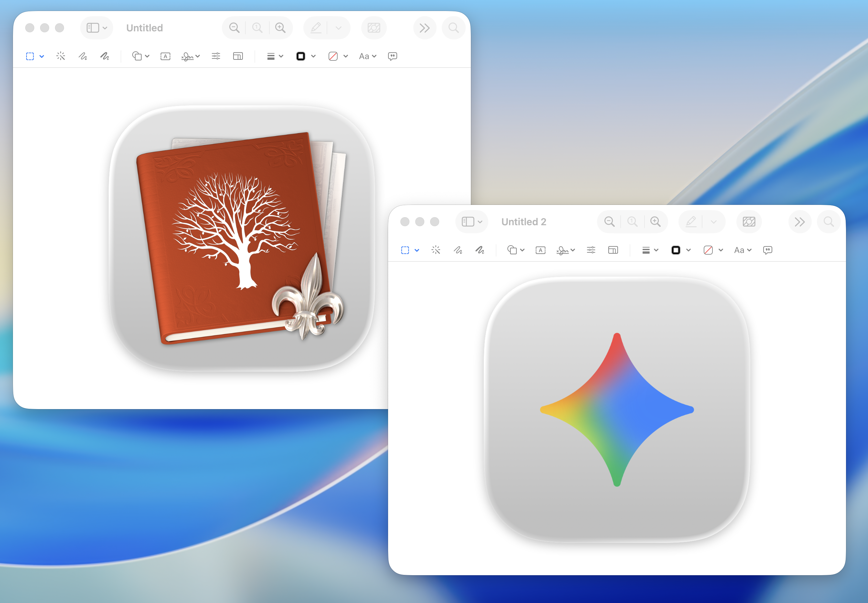868x603 pixels.
Task: Open image description bubble in Untitled 2 window
Action: [x=767, y=250]
